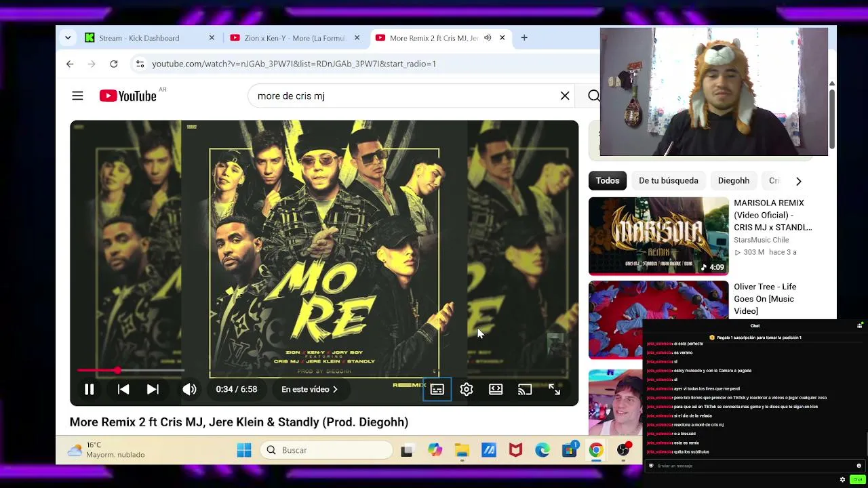Select the 'Todos' filter chip
This screenshot has width=868, height=488.
pos(608,181)
